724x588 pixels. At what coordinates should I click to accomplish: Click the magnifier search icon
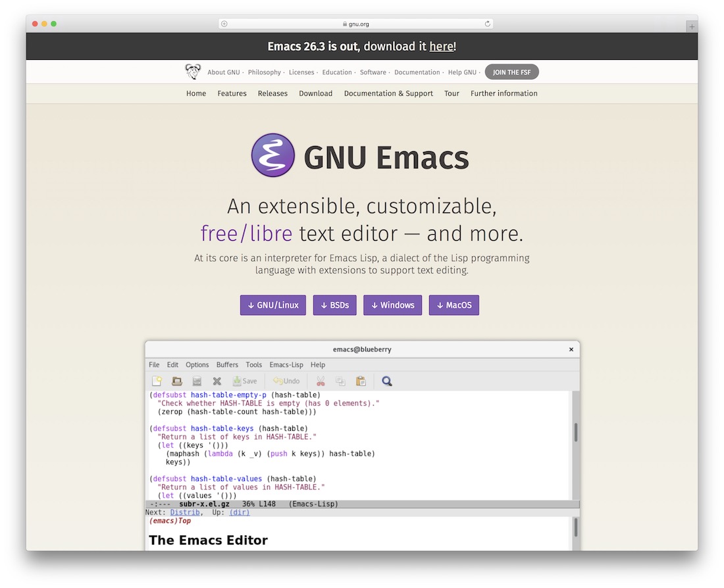coord(387,381)
